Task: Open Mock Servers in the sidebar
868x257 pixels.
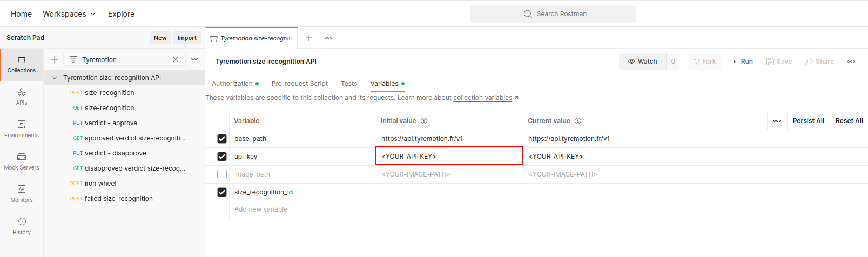Action: (x=22, y=161)
